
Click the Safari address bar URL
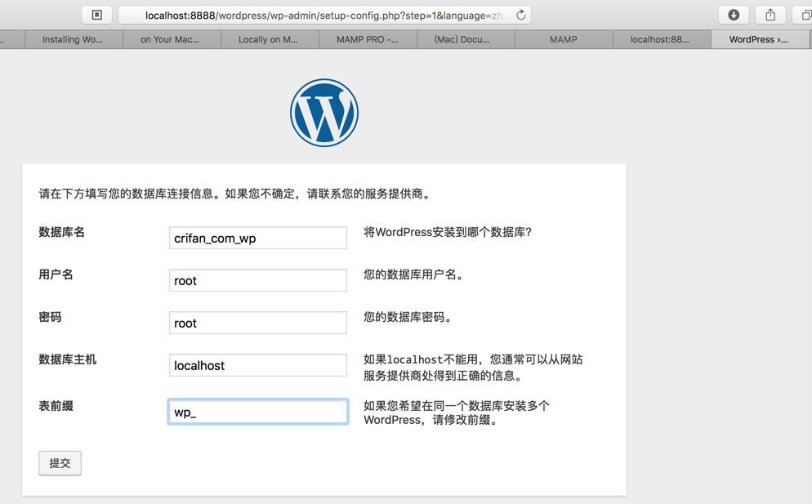tap(324, 16)
